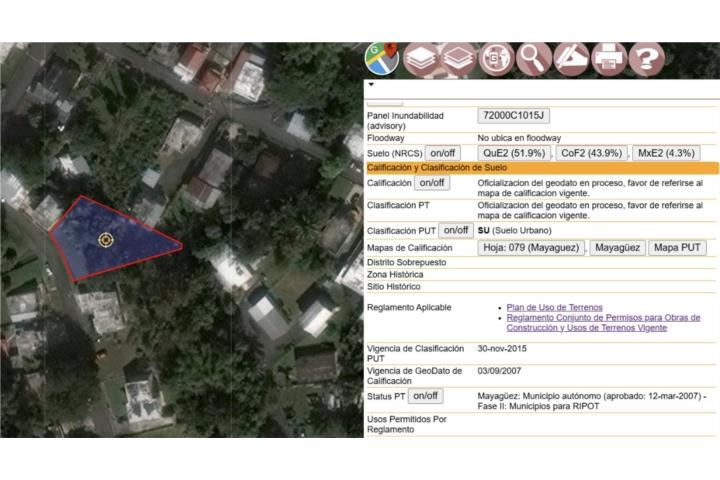Click the Mapa PUT button
720x480 pixels.
pyautogui.click(x=677, y=247)
